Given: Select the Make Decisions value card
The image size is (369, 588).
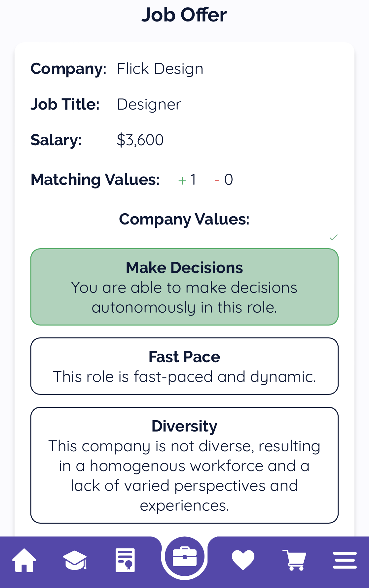Looking at the screenshot, I should pos(184,287).
